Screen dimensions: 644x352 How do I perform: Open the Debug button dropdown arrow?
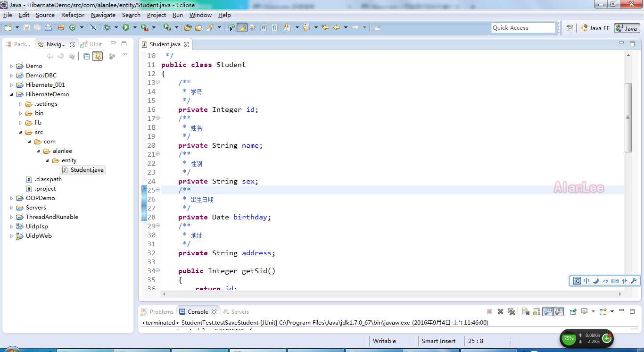116,28
